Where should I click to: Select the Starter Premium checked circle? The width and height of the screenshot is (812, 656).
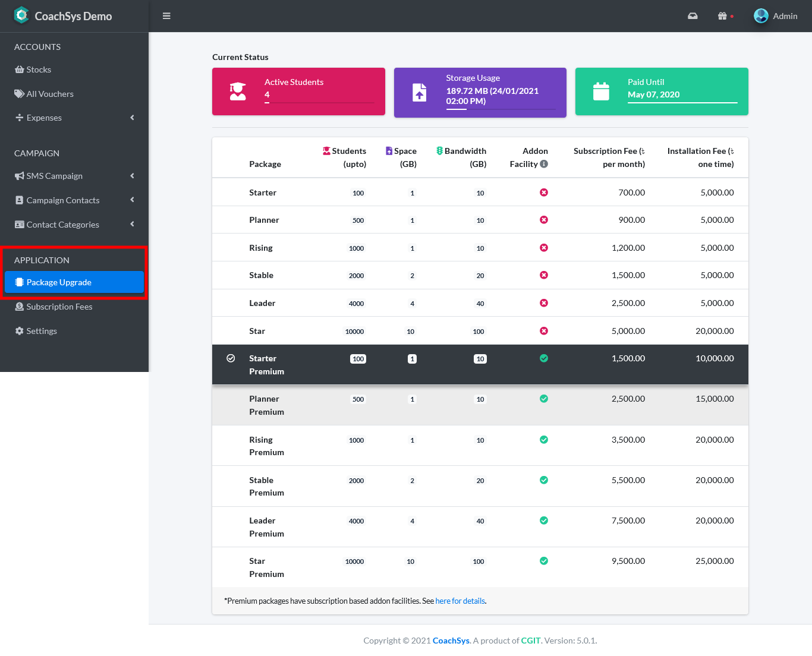tap(231, 358)
